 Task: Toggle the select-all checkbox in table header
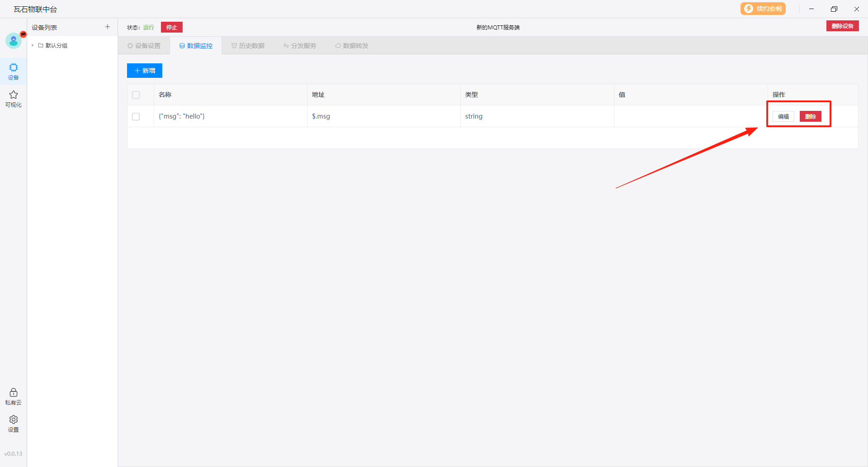[136, 95]
